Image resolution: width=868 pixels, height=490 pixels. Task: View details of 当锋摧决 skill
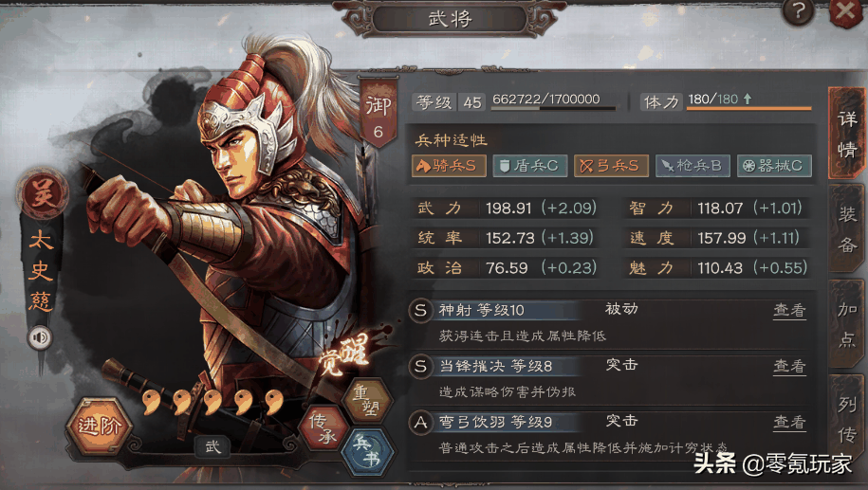click(789, 366)
